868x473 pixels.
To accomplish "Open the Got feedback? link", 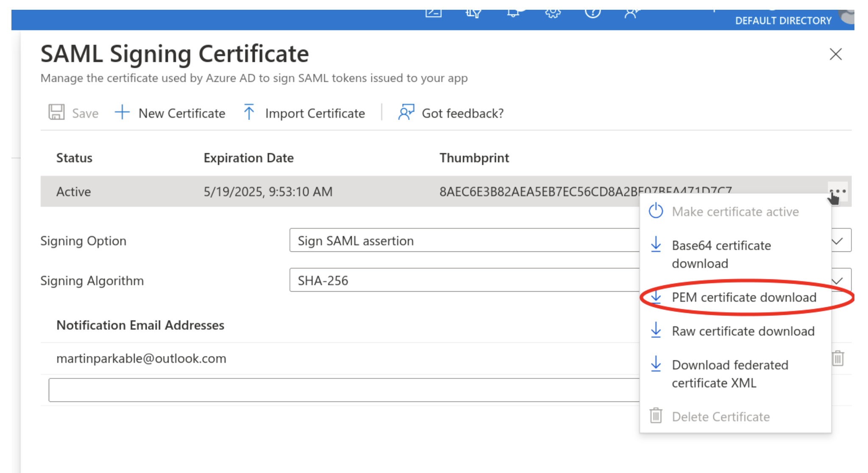I will click(451, 113).
